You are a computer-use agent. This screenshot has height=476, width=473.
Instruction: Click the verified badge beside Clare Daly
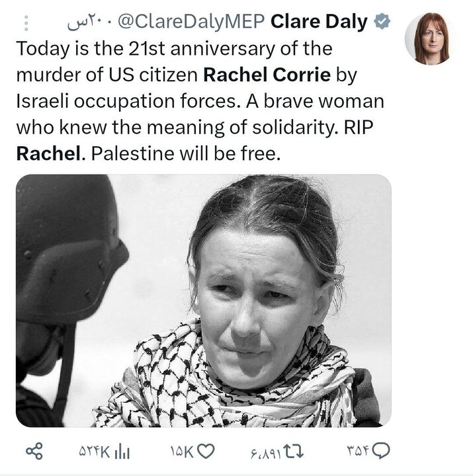click(x=382, y=22)
